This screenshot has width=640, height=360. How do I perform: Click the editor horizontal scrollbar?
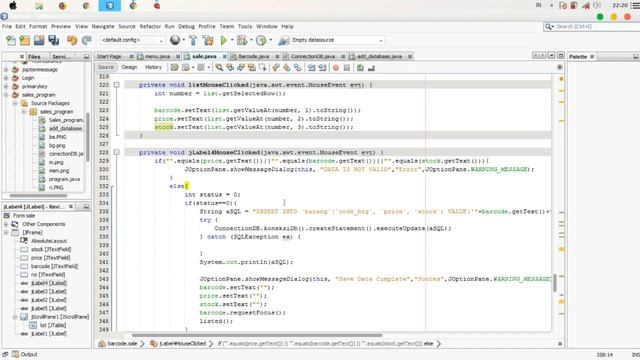257,335
